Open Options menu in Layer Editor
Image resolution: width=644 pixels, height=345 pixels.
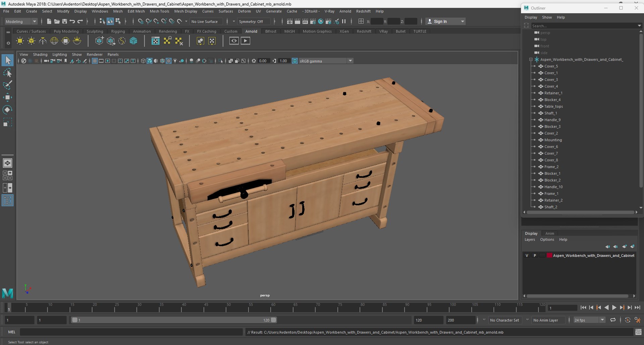tap(547, 239)
